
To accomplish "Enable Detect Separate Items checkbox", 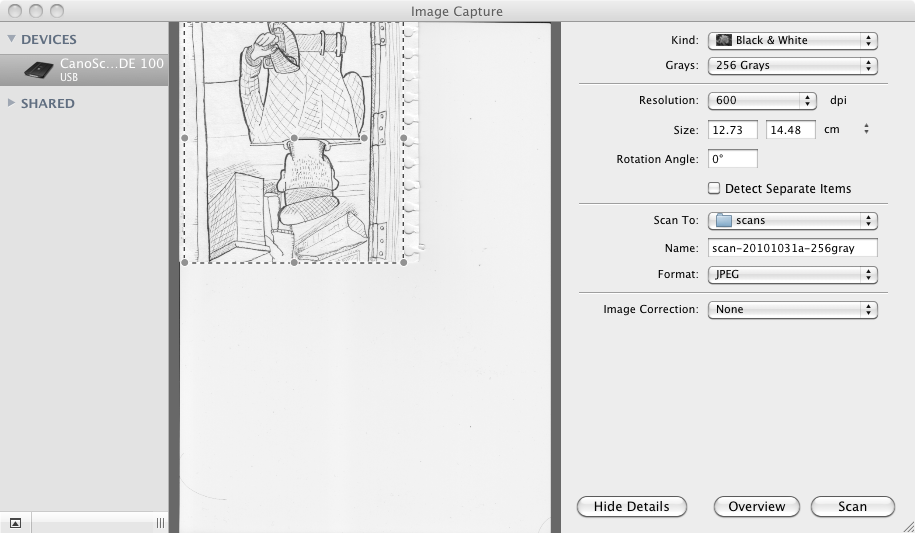I will [x=714, y=188].
